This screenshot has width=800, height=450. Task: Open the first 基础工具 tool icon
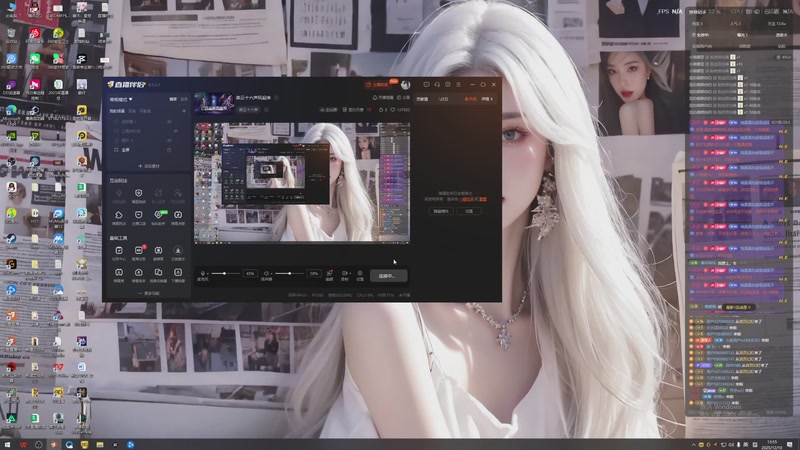click(118, 252)
